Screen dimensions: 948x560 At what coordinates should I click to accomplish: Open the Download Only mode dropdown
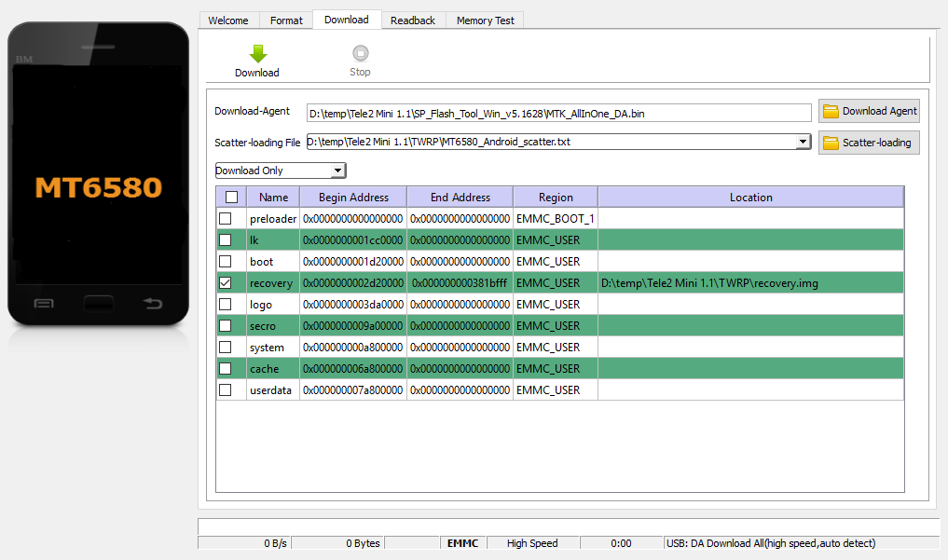coord(338,171)
